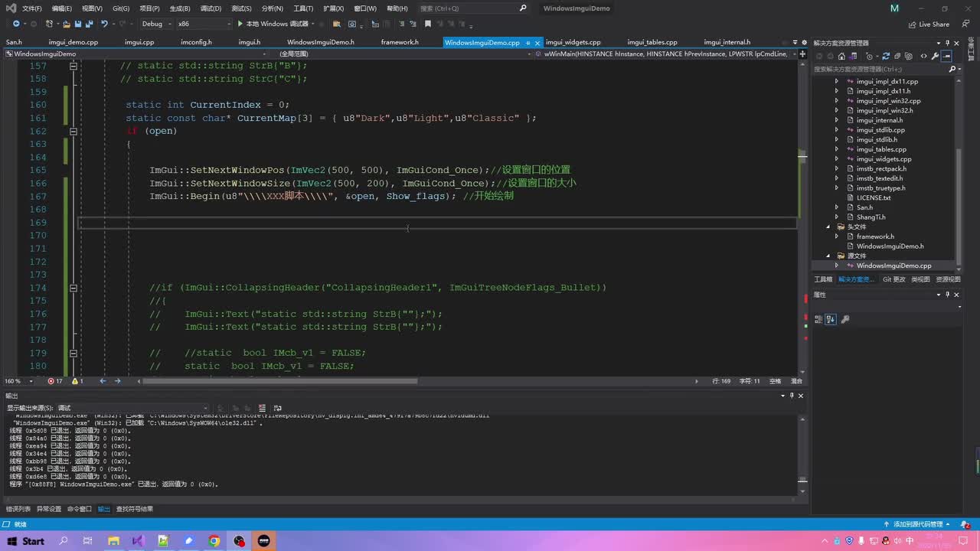Screen dimensions: 980x551
Task: Click the Clear All icon in Output panel
Action: [262, 408]
